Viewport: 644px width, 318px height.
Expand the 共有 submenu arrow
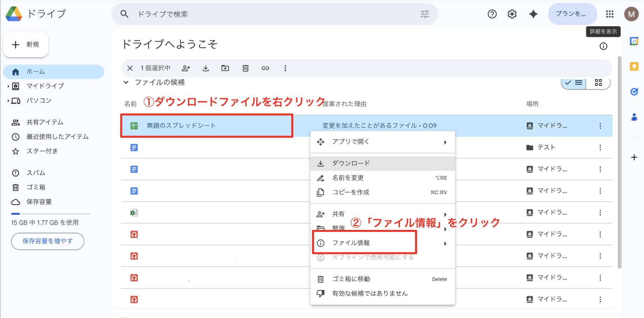tap(445, 214)
